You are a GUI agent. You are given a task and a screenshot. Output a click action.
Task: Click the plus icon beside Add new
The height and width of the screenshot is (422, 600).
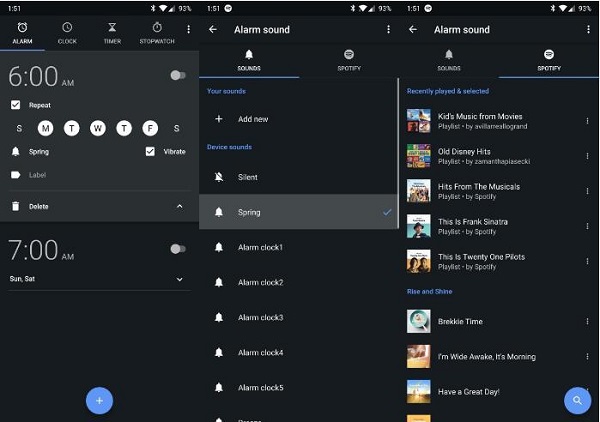[219, 119]
